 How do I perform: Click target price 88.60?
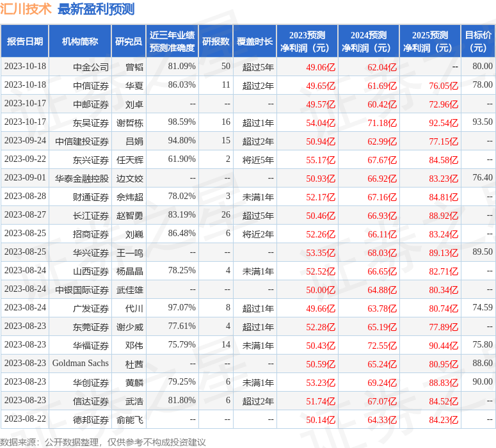pyautogui.click(x=483, y=364)
